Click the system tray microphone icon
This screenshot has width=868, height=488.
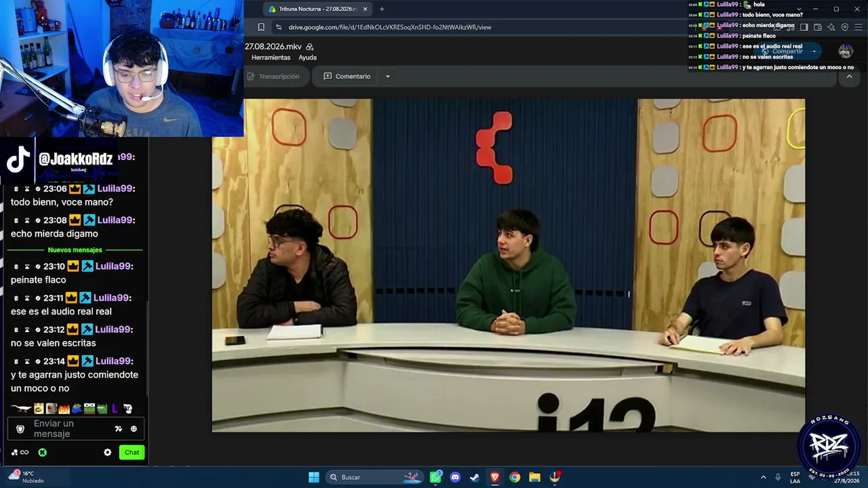[778, 477]
